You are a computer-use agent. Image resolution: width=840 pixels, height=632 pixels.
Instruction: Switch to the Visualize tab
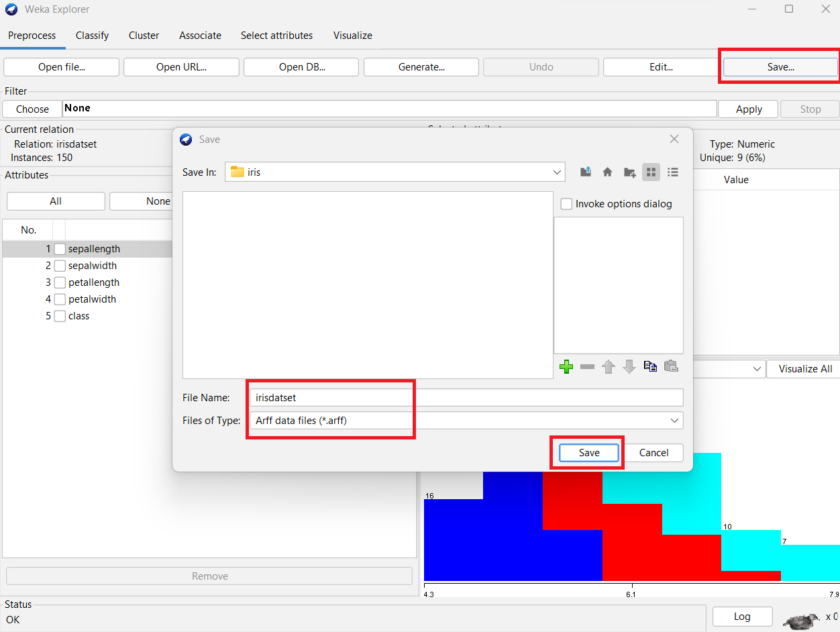353,36
